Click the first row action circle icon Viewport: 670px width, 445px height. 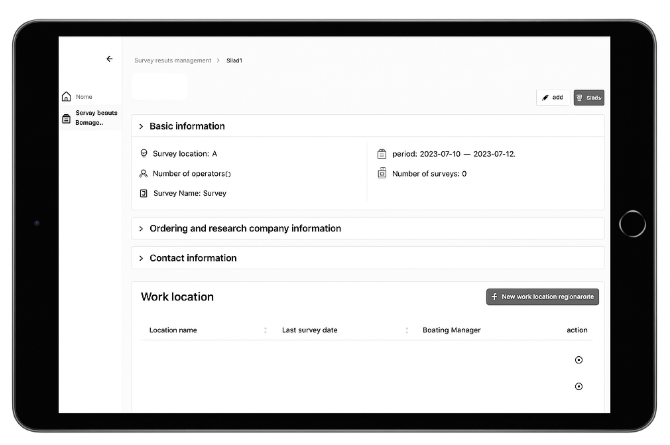[579, 360]
